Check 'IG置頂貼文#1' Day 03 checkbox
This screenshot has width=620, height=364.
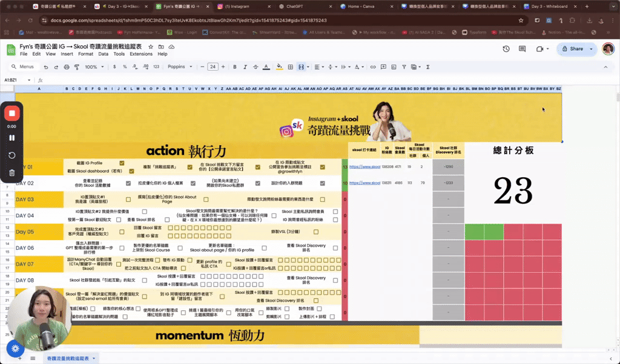click(x=128, y=200)
